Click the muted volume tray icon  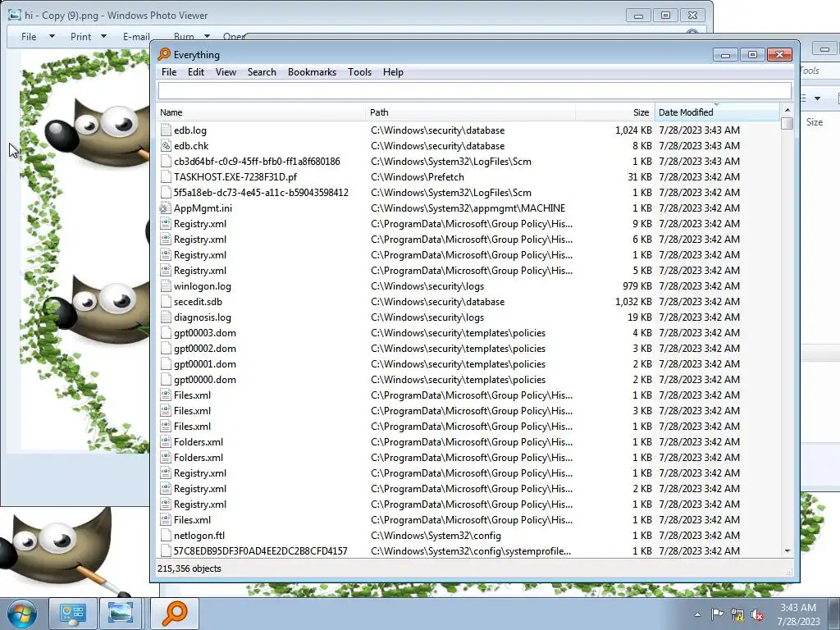pyautogui.click(x=757, y=615)
